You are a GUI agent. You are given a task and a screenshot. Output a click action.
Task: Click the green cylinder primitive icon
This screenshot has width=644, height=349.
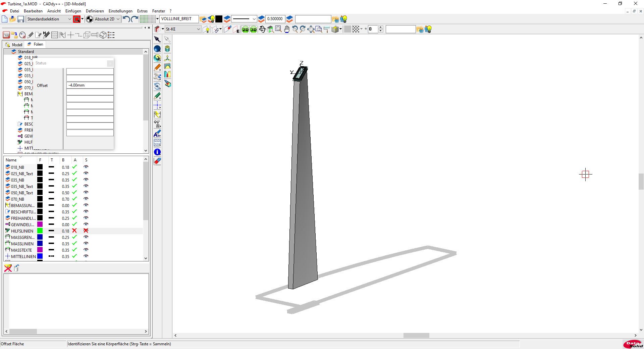click(167, 49)
